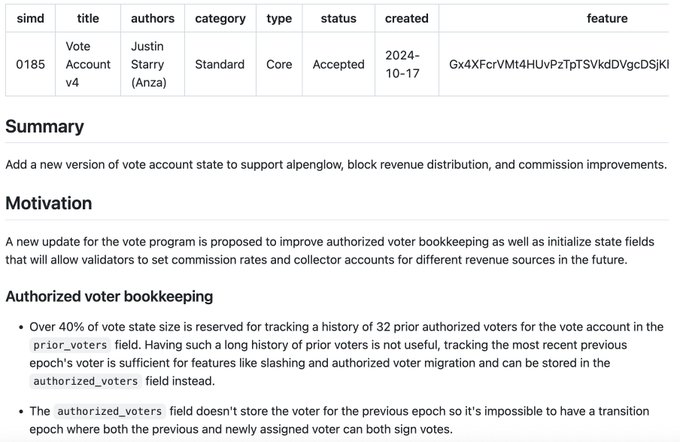Select the "authors" table header cell
This screenshot has width=680, height=442.
(x=152, y=18)
